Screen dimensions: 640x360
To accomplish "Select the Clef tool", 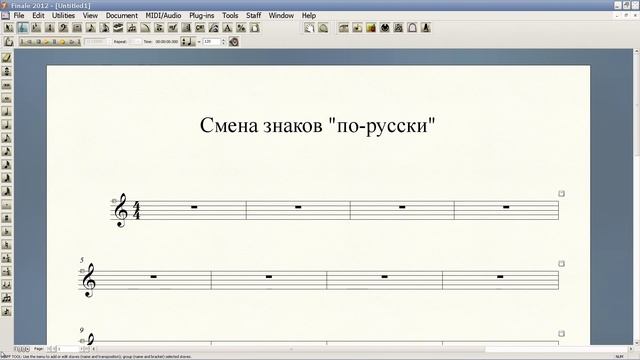I will 63,28.
